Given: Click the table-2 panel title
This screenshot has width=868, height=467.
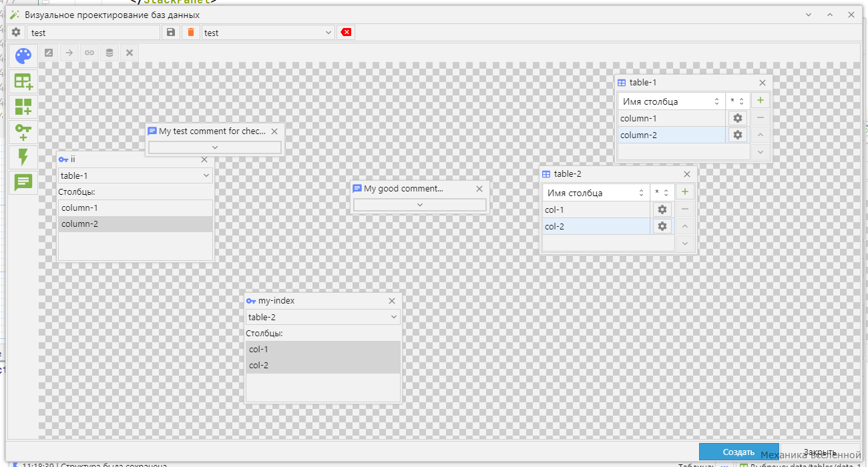Looking at the screenshot, I should pyautogui.click(x=568, y=174).
